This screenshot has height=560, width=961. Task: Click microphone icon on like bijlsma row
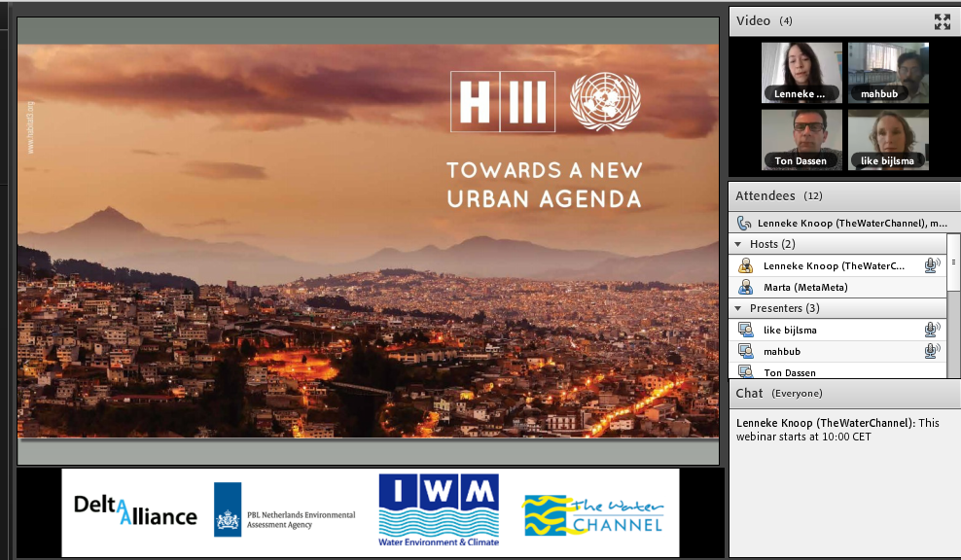click(x=932, y=330)
